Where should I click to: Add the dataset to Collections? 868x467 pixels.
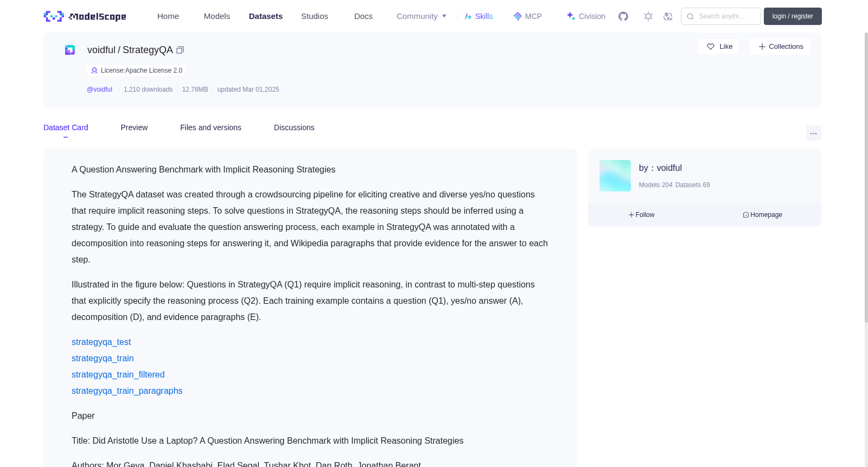click(x=780, y=47)
